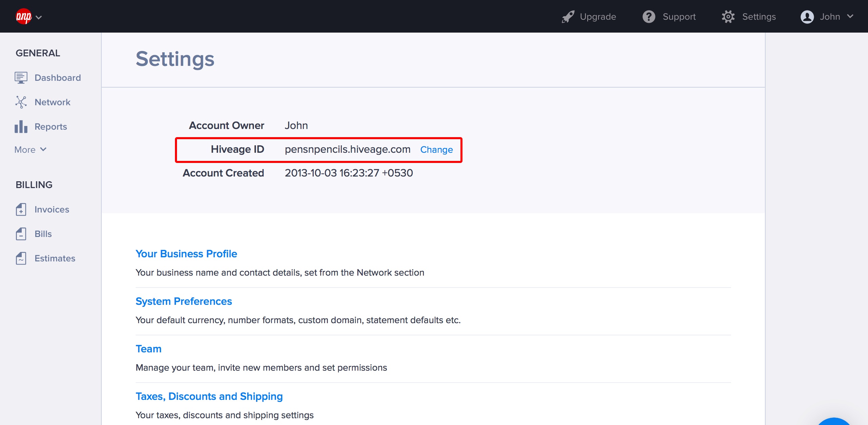Click the Dashboard monitor icon

point(21,78)
